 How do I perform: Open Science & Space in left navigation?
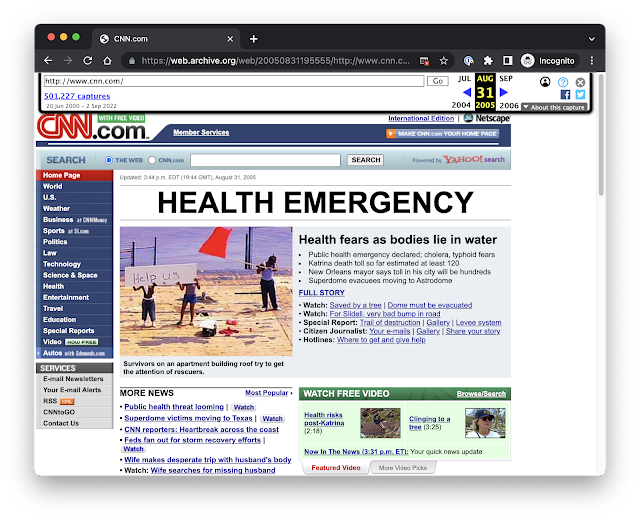click(x=75, y=275)
